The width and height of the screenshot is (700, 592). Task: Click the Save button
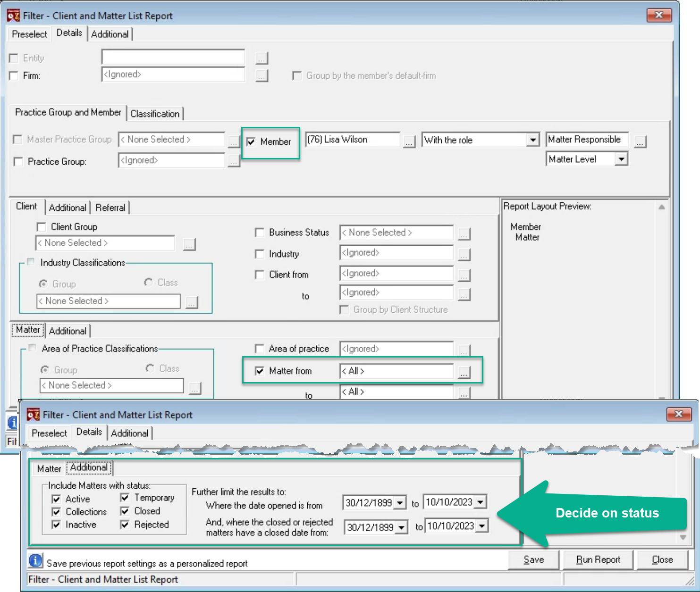[534, 560]
